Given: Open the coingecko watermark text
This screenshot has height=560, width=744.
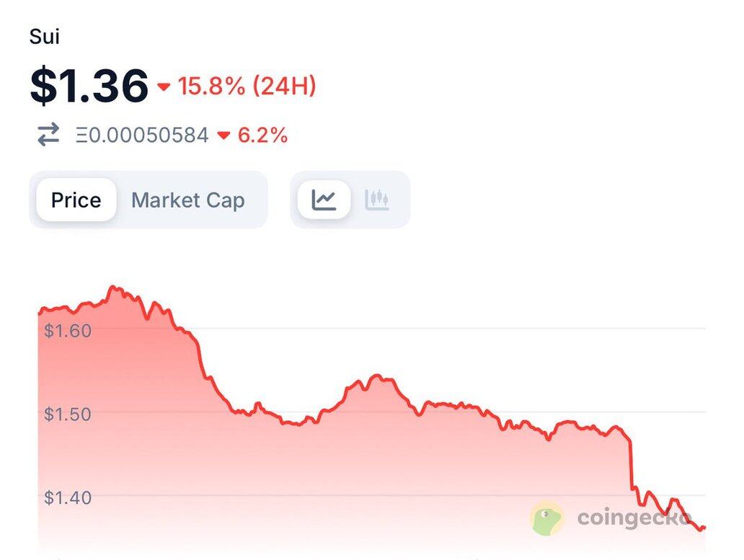Looking at the screenshot, I should 634,517.
